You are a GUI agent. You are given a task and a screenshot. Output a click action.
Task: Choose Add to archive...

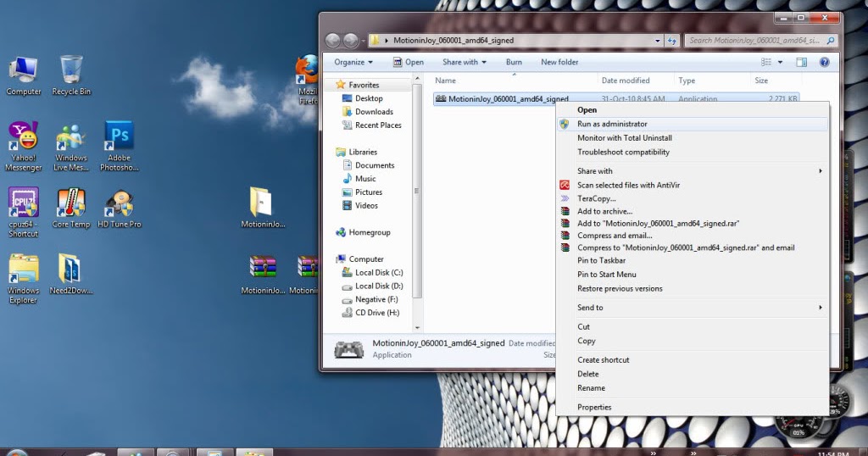[x=693, y=211]
